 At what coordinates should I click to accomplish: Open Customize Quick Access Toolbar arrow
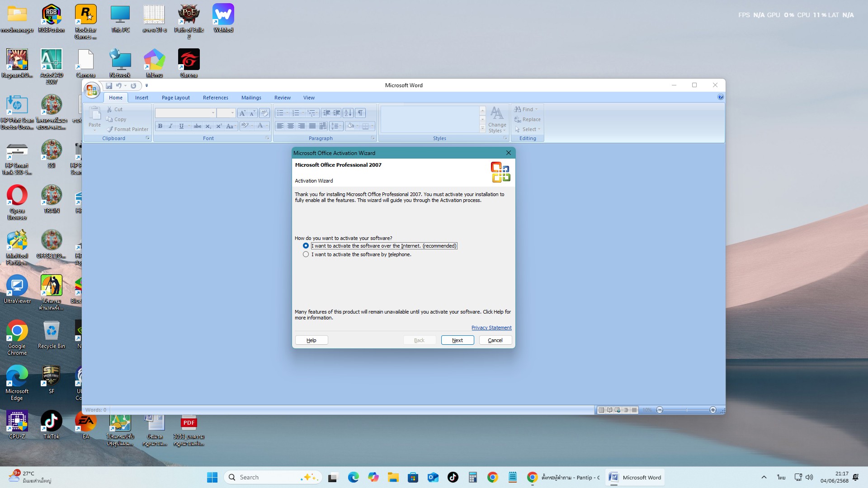(x=146, y=85)
